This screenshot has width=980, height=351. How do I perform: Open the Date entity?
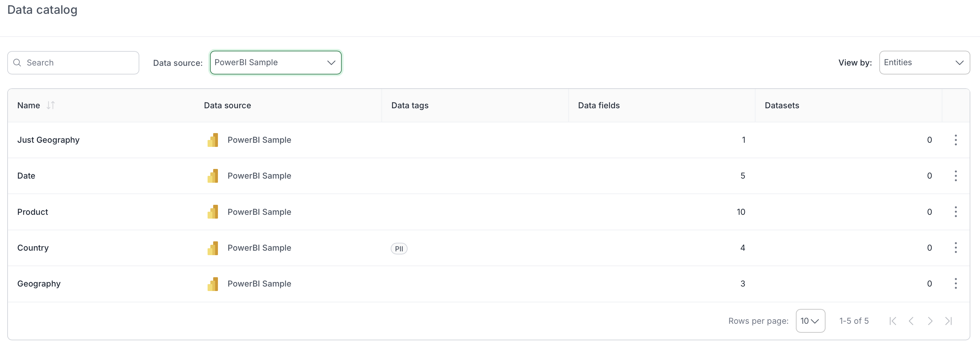pos(26,176)
